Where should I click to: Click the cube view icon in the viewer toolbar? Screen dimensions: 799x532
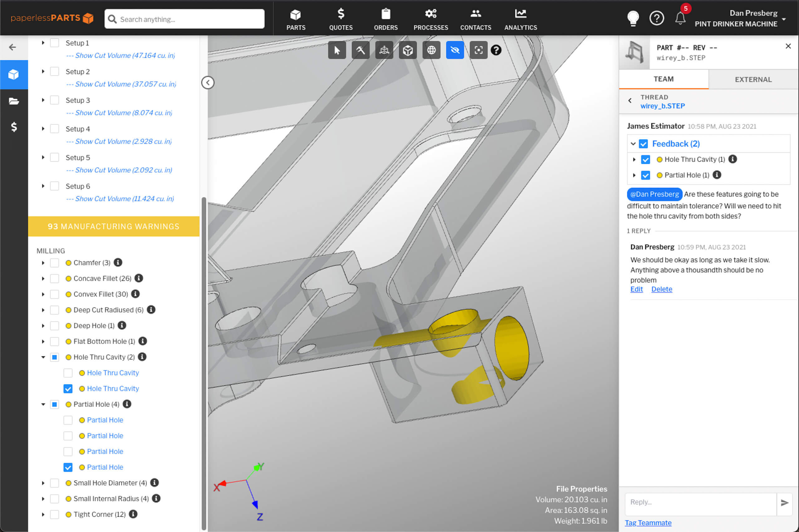coord(408,50)
